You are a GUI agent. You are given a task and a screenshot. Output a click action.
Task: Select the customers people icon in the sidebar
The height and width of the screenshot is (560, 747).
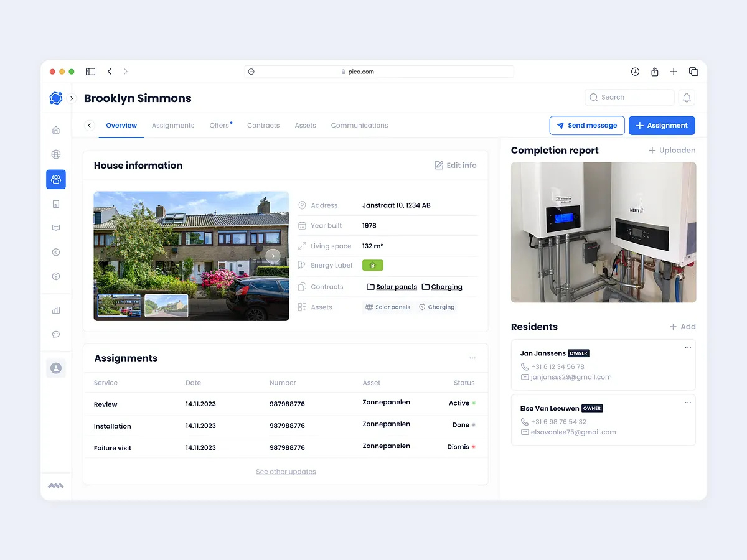coord(56,179)
